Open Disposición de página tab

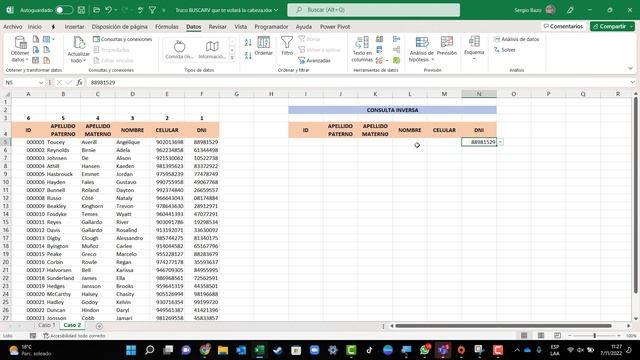pyautogui.click(x=120, y=27)
